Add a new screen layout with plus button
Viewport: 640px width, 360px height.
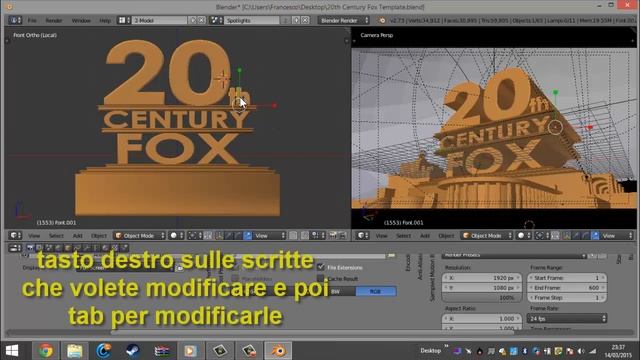click(x=193, y=20)
